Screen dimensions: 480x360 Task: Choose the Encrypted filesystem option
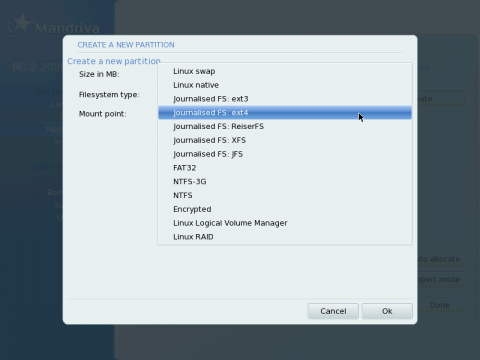285,209
